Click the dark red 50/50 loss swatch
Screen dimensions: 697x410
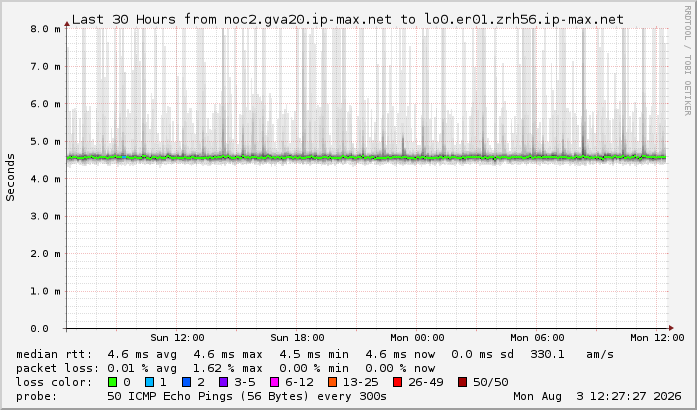pyautogui.click(x=462, y=382)
